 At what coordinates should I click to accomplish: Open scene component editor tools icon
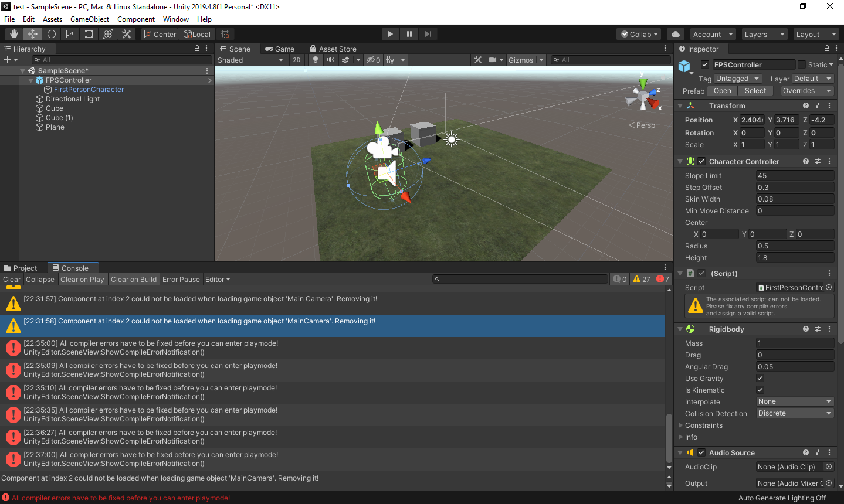[477, 60]
